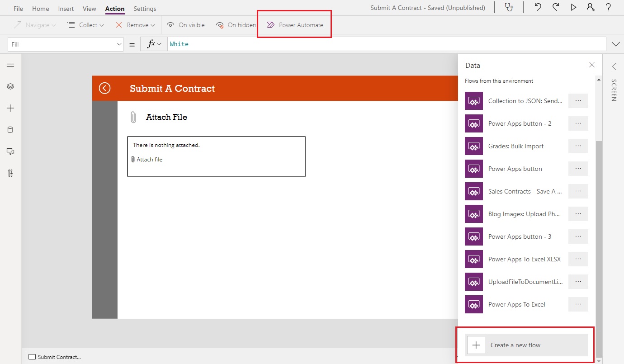The height and width of the screenshot is (364, 624).
Task: Open the Settings menu tab
Action: click(145, 9)
